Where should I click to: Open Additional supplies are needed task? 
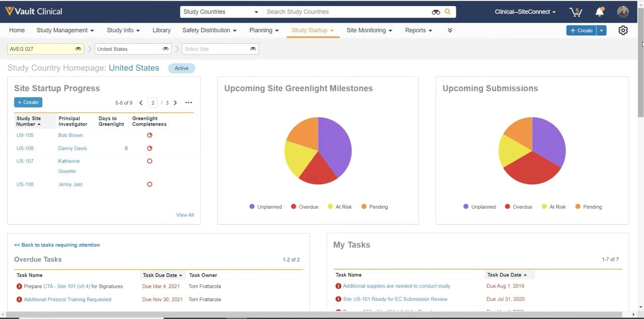tap(396, 286)
